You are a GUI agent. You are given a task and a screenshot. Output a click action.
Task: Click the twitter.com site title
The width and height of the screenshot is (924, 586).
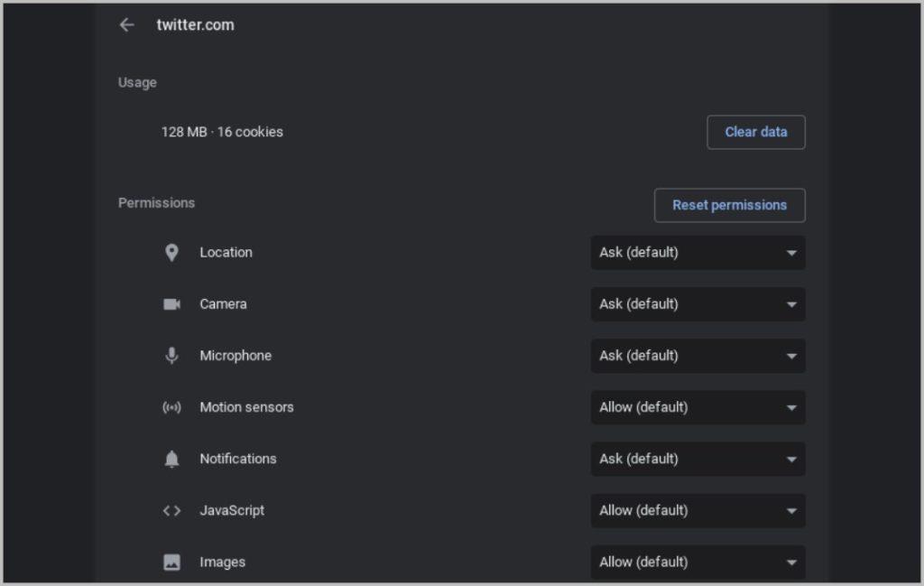point(195,24)
